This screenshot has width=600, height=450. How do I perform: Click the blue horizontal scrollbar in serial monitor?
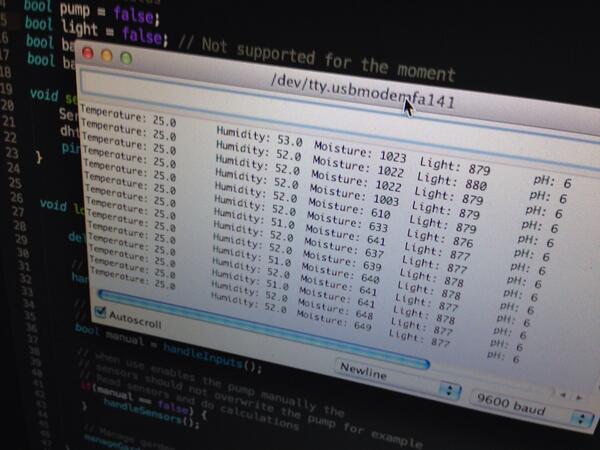click(x=263, y=328)
